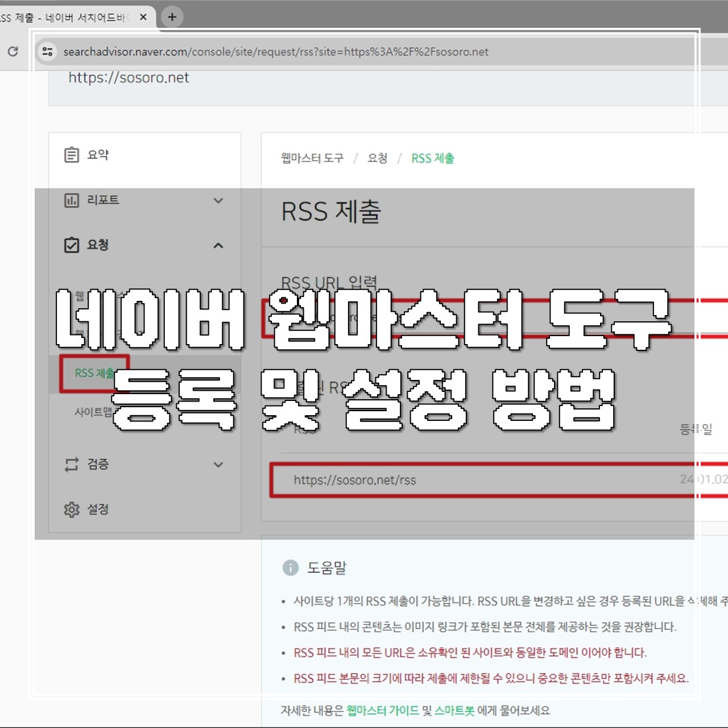Open the 요약 summary menu
This screenshot has width=728, height=728.
tap(145, 155)
